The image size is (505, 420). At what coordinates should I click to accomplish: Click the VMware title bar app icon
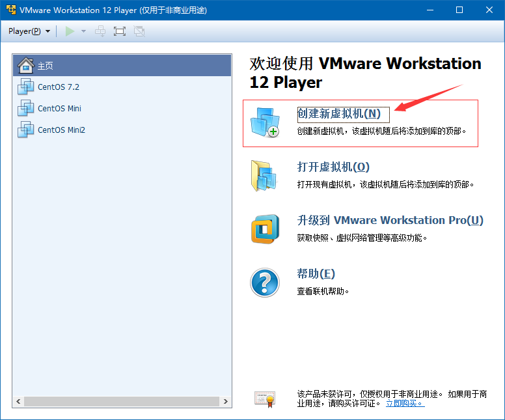pos(10,10)
